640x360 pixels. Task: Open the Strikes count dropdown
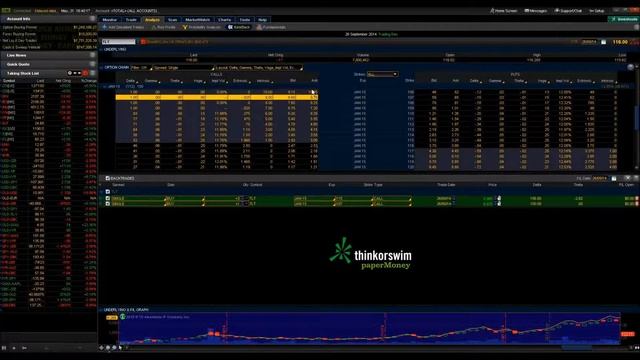[x=382, y=74]
